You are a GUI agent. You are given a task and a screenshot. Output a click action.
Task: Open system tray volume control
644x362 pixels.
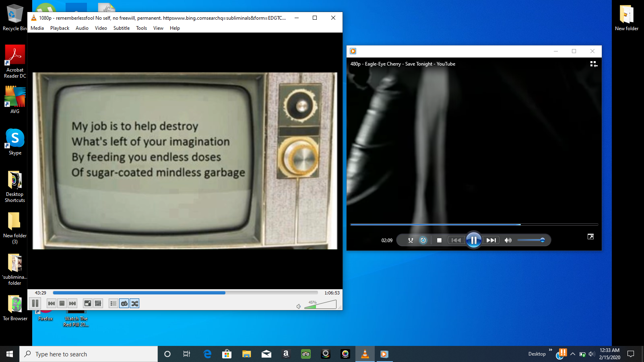[x=592, y=354]
